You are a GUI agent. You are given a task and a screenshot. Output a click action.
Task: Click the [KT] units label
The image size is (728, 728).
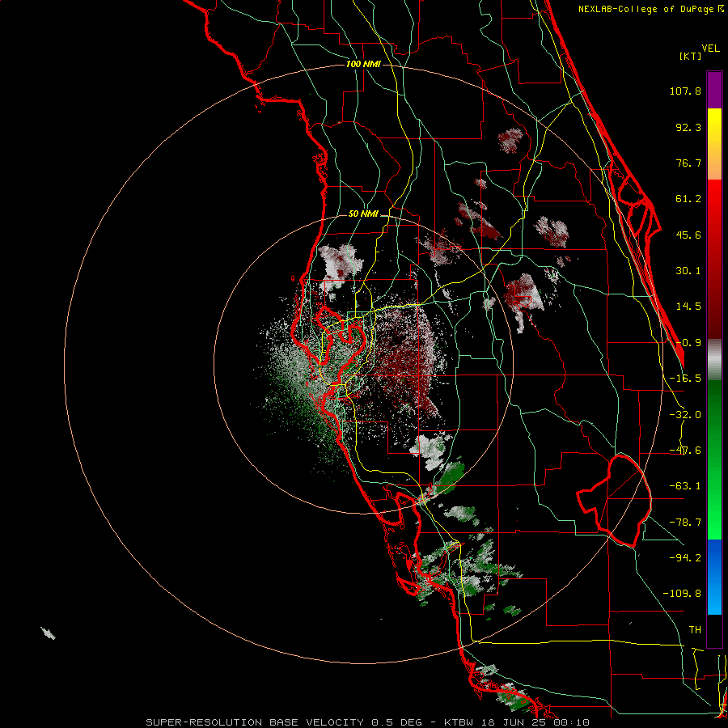click(690, 56)
